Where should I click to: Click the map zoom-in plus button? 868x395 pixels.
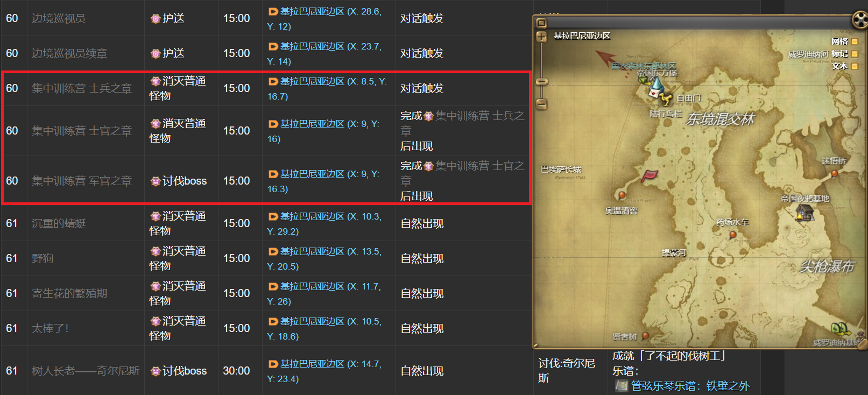click(541, 37)
